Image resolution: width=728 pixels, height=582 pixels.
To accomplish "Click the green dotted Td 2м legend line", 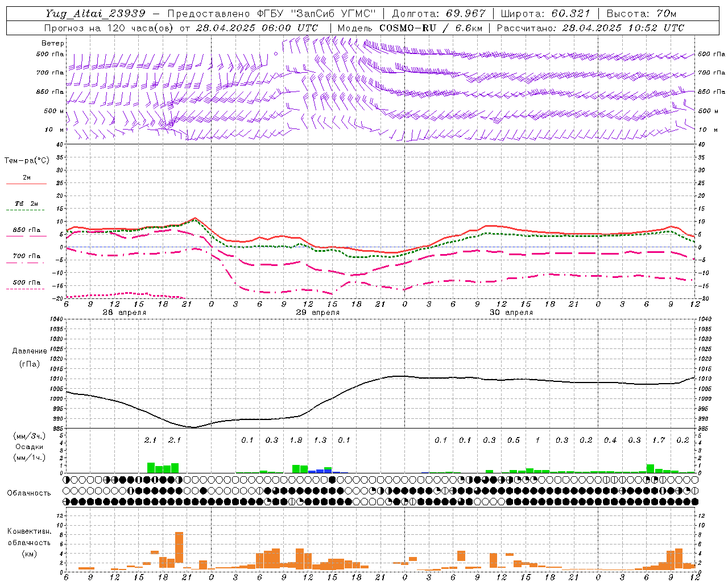I will pos(25,210).
